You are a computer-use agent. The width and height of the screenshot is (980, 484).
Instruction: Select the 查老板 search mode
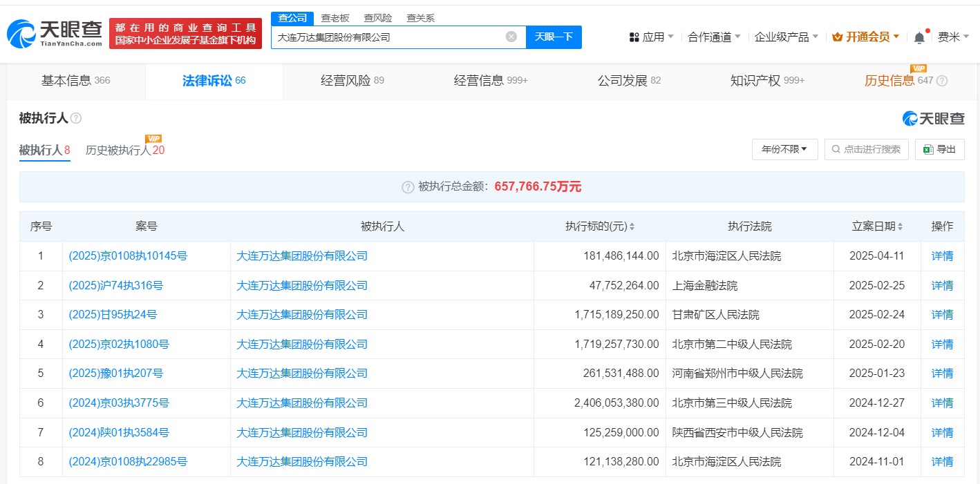click(x=335, y=18)
